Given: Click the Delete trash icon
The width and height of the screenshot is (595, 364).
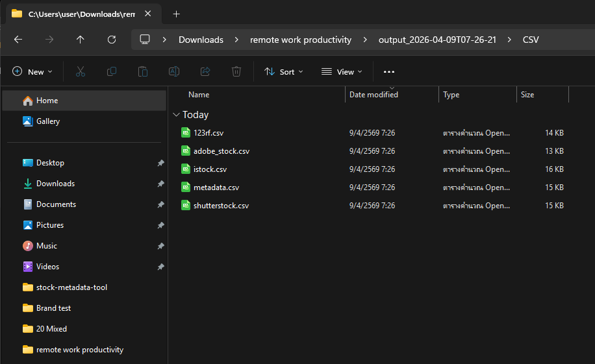Looking at the screenshot, I should (x=236, y=71).
